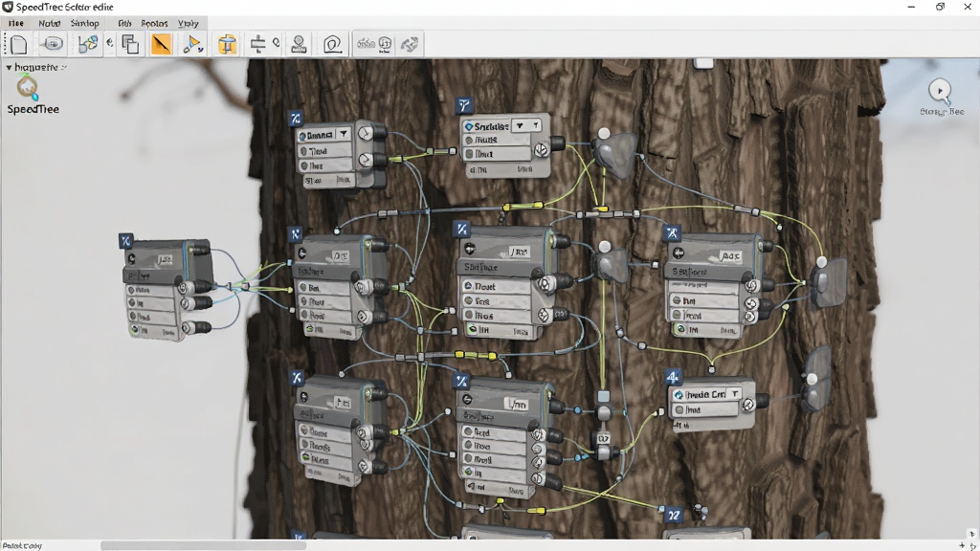The height and width of the screenshot is (551, 980).
Task: Toggle the first row circle of the bottom-center node
Action: (468, 431)
